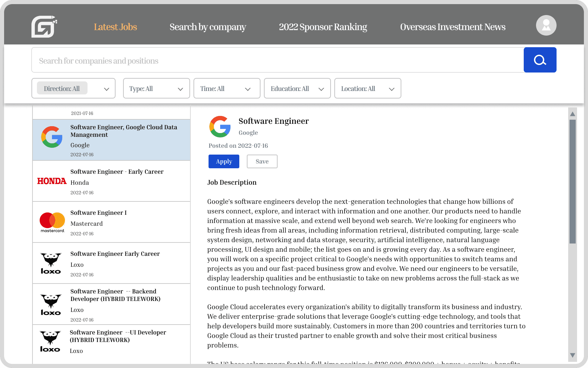Select Software Engineer Backend Developer Loxo job
The image size is (588, 368).
click(111, 304)
